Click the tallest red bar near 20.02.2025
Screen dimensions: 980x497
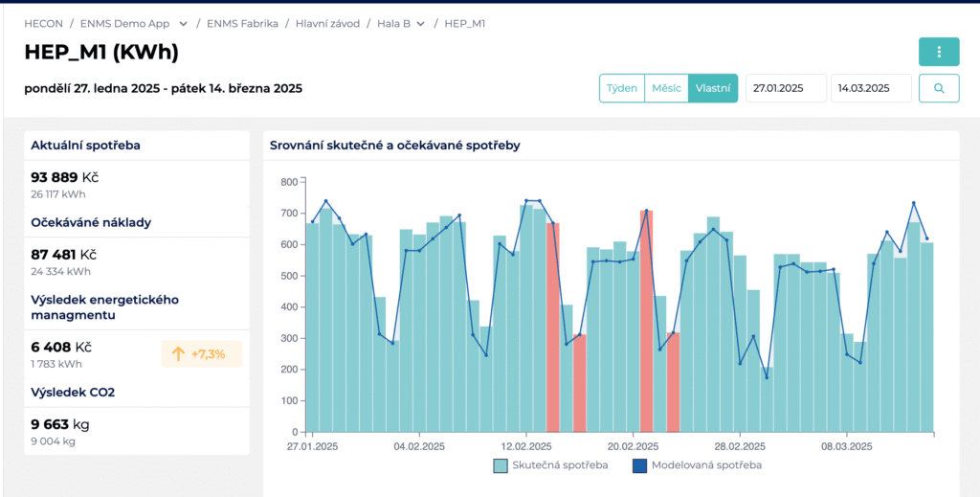tap(646, 322)
